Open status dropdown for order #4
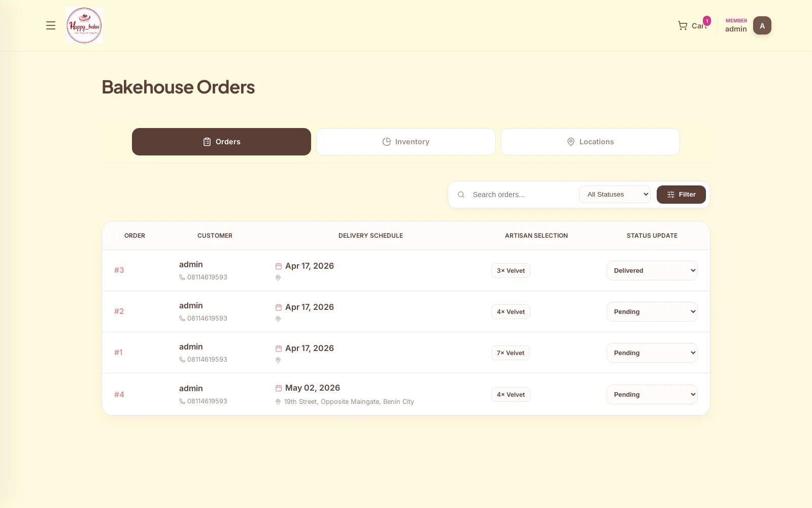Image resolution: width=812 pixels, height=508 pixels. pyautogui.click(x=652, y=394)
